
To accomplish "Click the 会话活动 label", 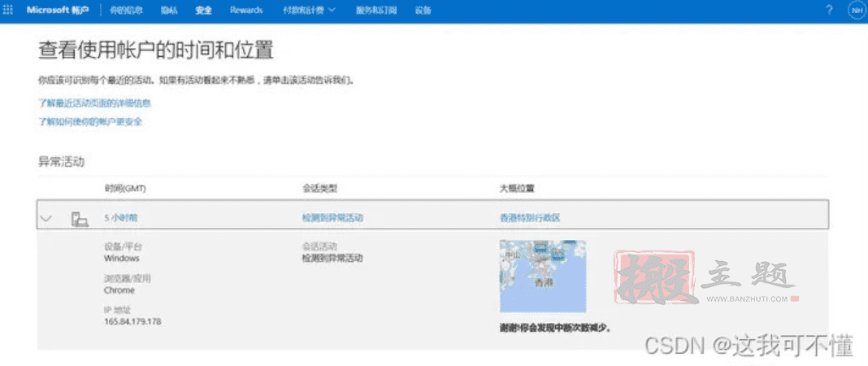I will coord(319,246).
